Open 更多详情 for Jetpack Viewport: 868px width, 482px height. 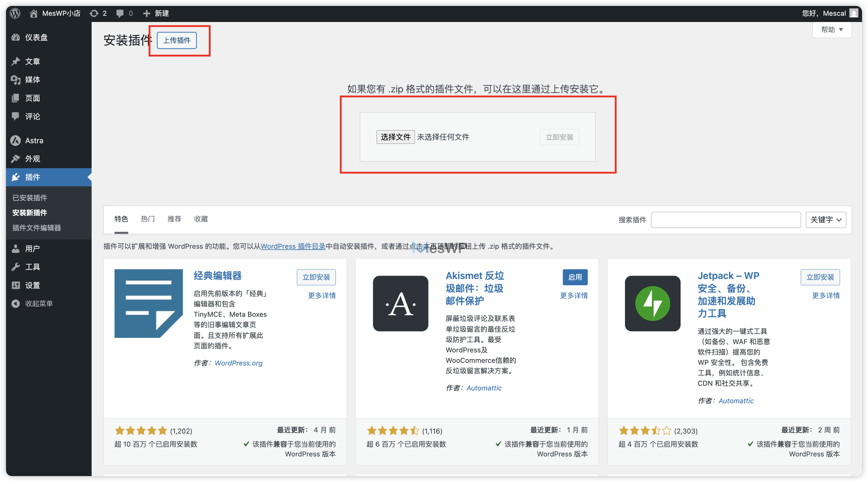tap(826, 295)
